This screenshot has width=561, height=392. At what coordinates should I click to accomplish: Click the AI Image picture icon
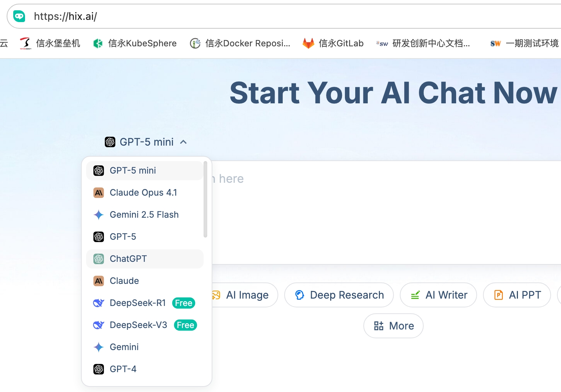tap(216, 295)
